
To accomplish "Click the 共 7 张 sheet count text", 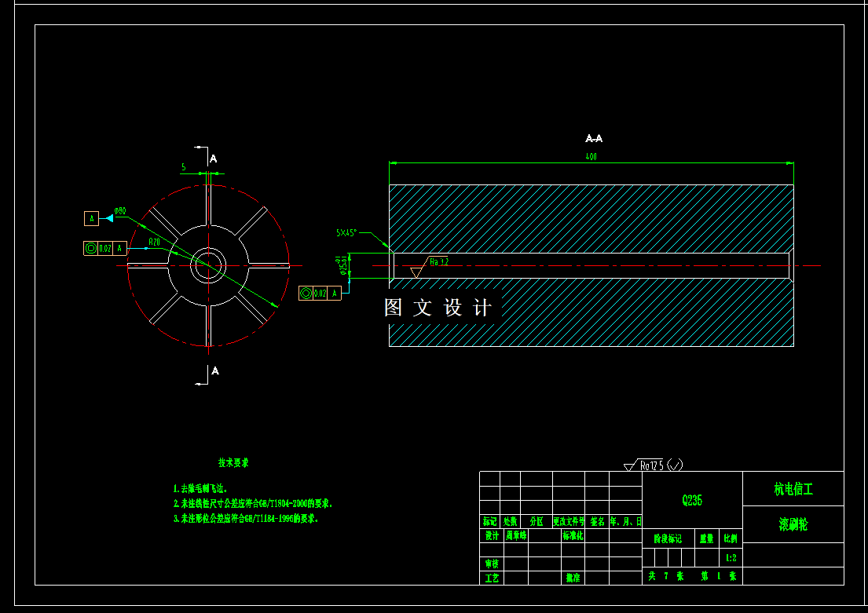I will point(666,576).
